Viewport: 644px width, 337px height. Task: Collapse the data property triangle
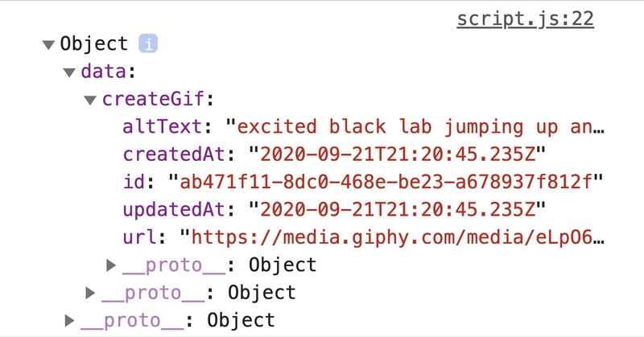[69, 72]
